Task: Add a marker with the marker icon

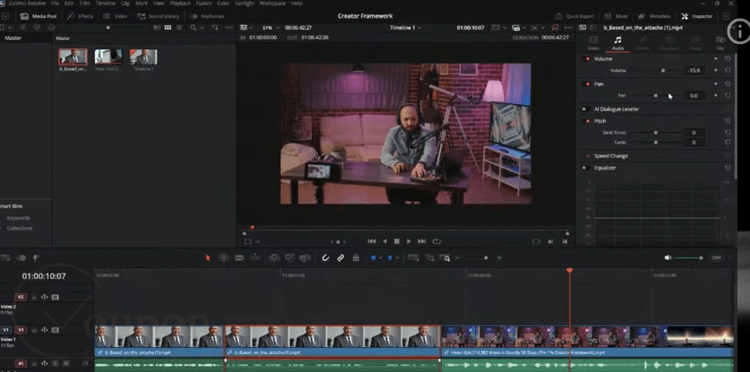Action: click(x=390, y=258)
